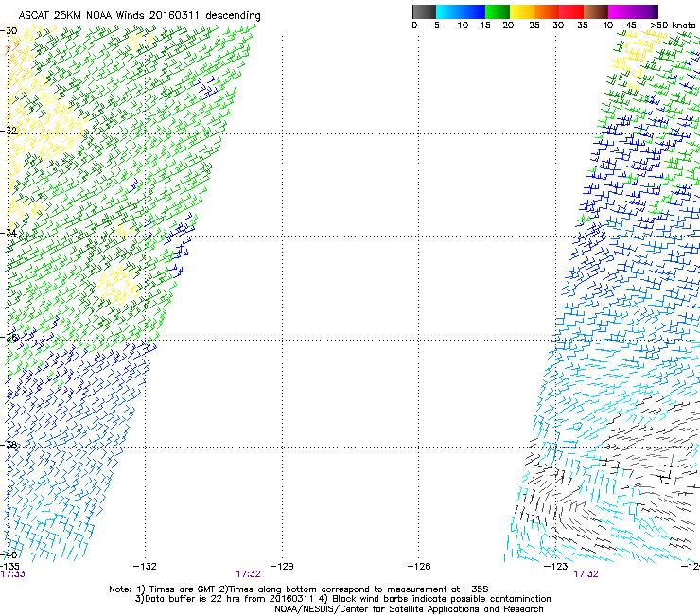
Task: Click the '17:32' time label beside -129
Action: click(x=248, y=574)
